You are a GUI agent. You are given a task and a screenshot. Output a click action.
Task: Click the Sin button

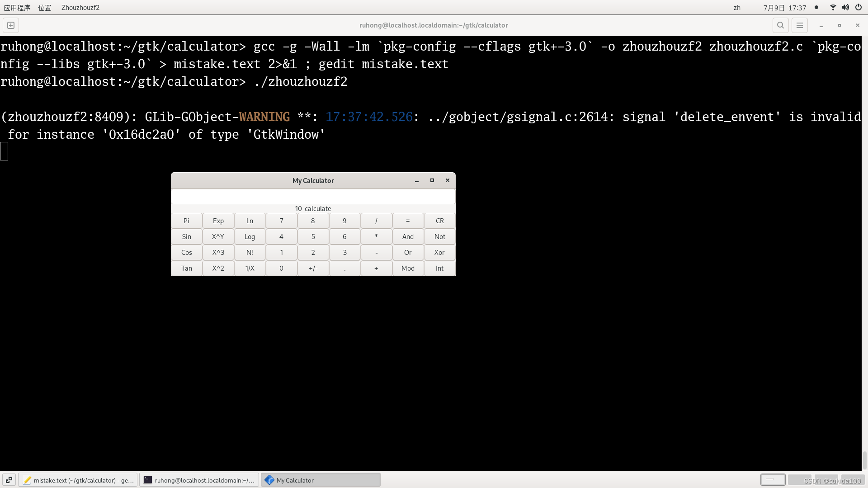pyautogui.click(x=187, y=237)
